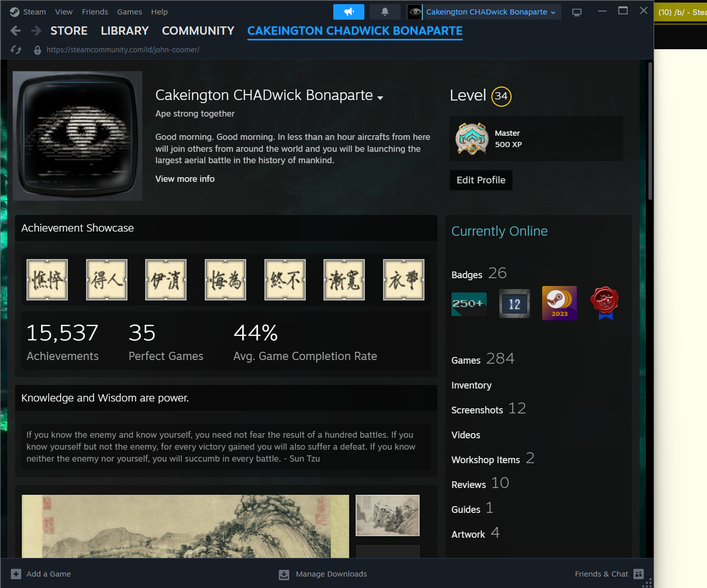Click the Level heading text

(x=468, y=95)
